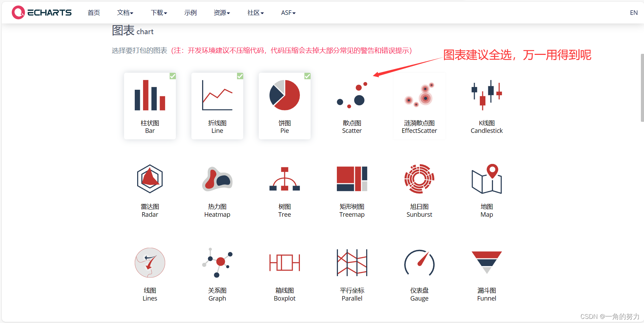The height and width of the screenshot is (323, 644).
Task: Uncheck the Bar chart checkbox
Action: (172, 76)
